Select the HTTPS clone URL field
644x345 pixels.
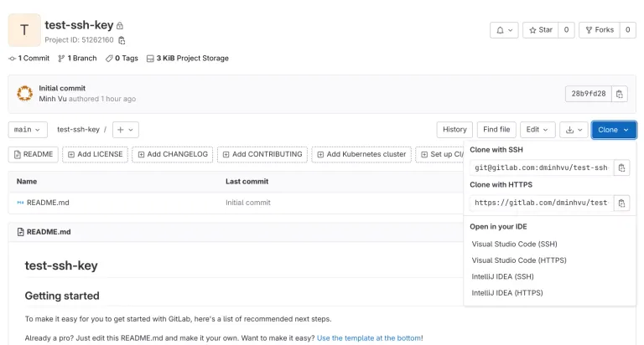click(x=542, y=203)
